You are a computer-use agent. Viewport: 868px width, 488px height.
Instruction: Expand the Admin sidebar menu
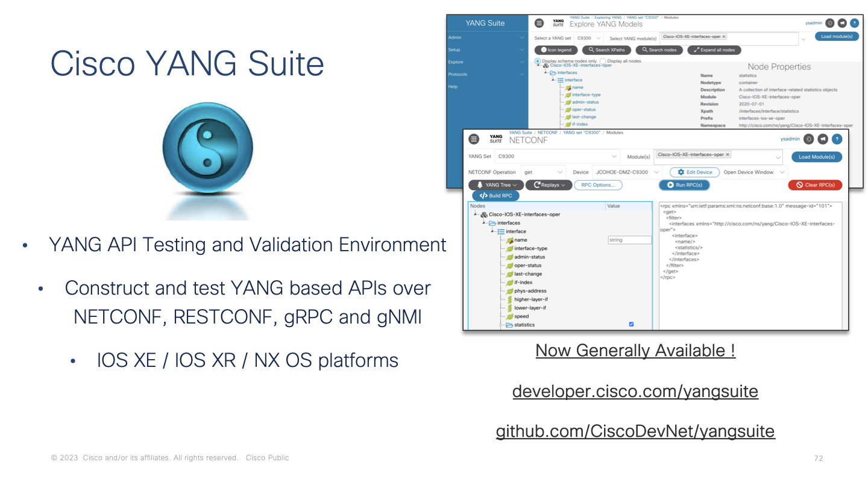coord(487,37)
